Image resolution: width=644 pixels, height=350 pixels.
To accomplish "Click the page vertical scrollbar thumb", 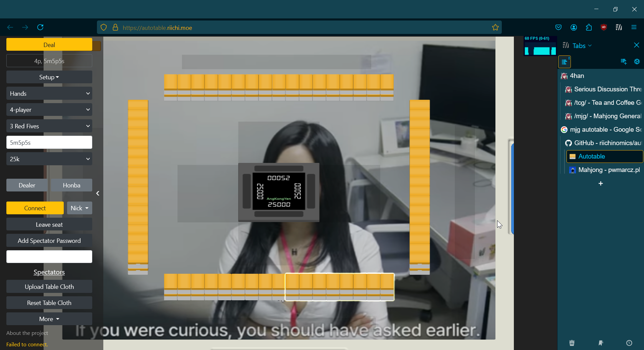I will click(x=512, y=188).
